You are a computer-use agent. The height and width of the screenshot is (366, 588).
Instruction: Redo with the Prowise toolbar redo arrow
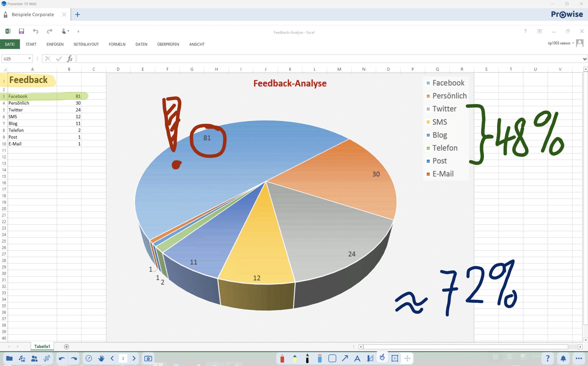(x=74, y=358)
